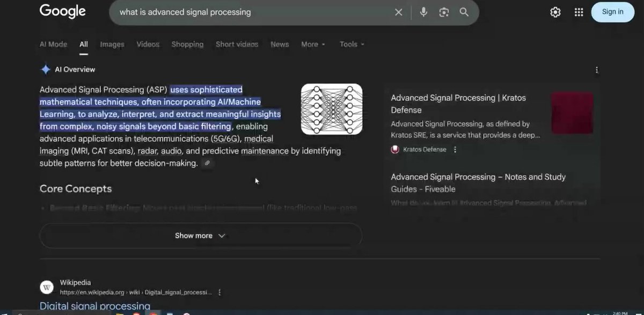Click the AI Overview sparkle icon
Screen dimensions: 644x315
46,69
